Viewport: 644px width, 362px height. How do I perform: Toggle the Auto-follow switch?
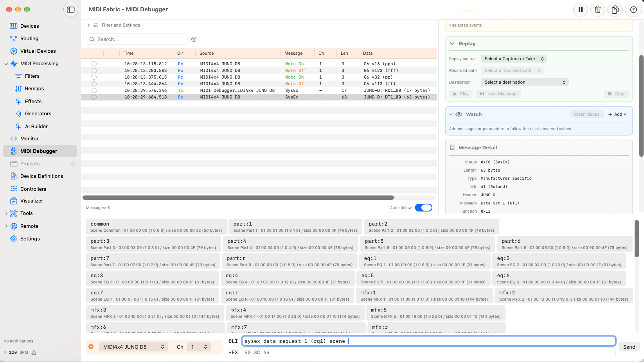pos(424,208)
